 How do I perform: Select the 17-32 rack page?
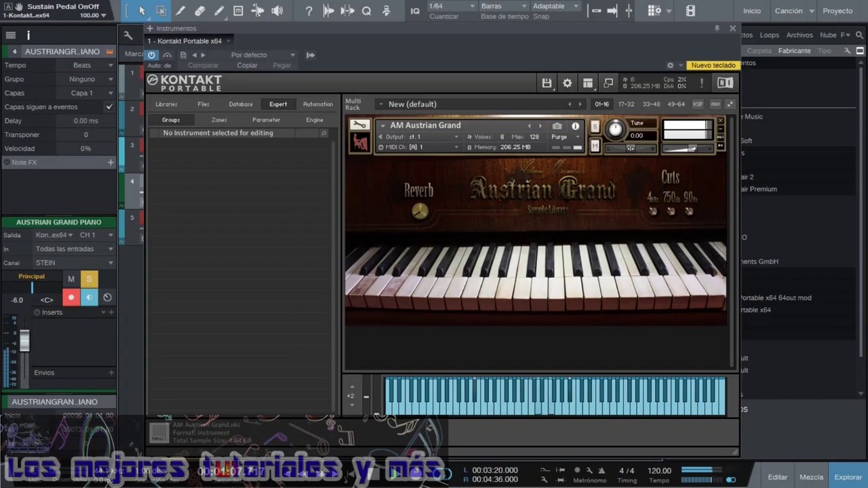(626, 104)
